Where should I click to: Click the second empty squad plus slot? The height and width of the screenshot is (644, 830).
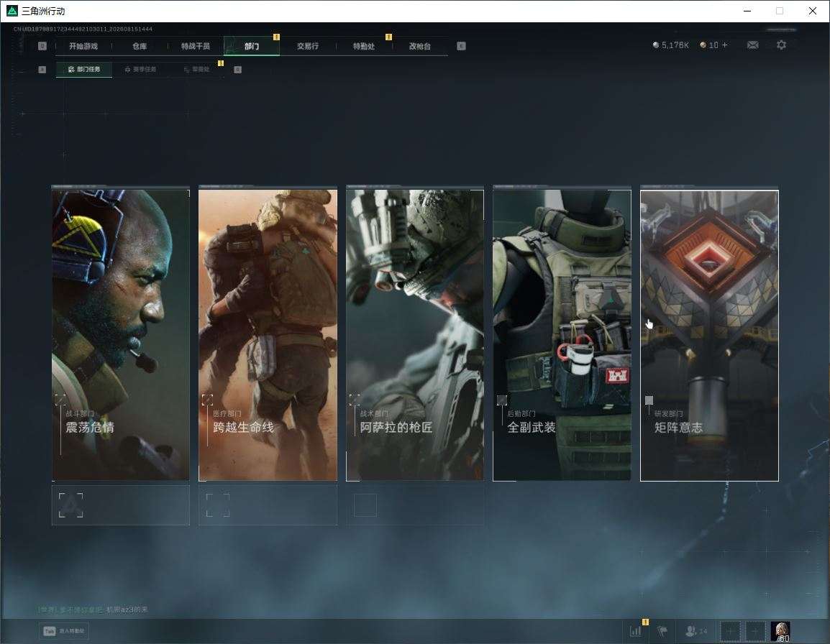755,631
